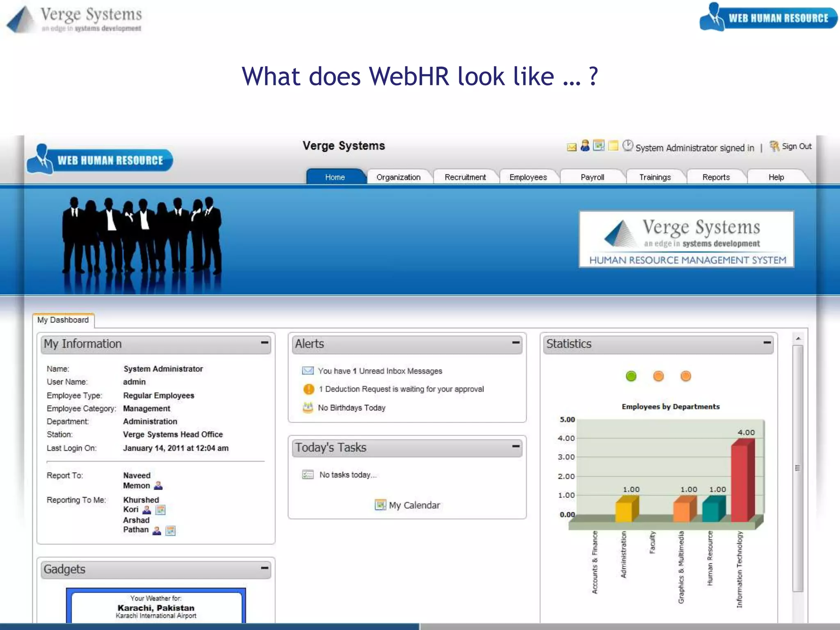The image size is (840, 630).
Task: Select the first orange statistics dot
Action: (x=658, y=376)
